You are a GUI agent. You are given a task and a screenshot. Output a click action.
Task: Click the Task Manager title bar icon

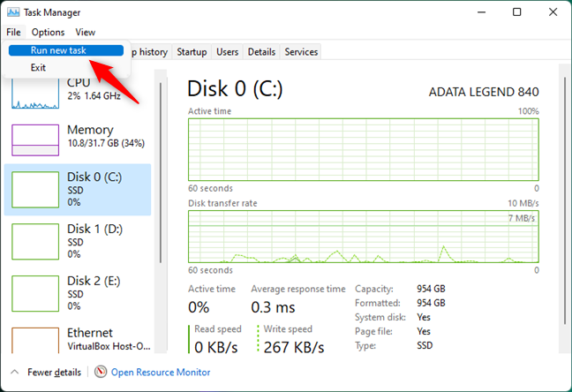click(x=13, y=12)
